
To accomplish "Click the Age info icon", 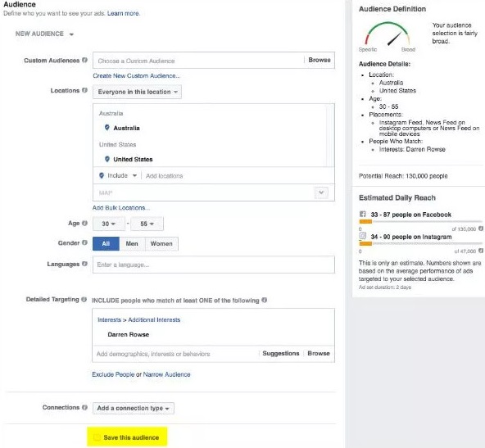I will coord(84,223).
